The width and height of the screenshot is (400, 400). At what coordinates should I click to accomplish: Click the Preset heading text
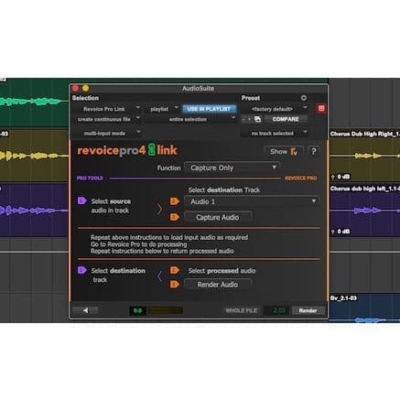(x=251, y=98)
